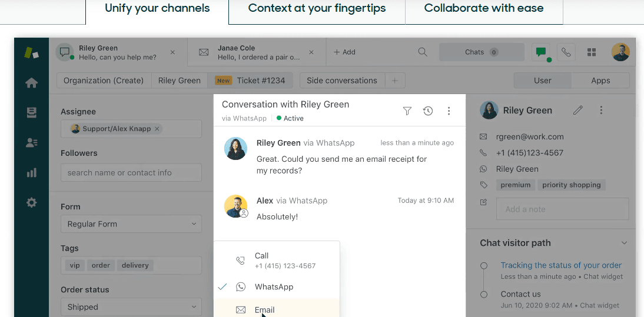The height and width of the screenshot is (317, 644).
Task: Click the envelope icon next to rgreen@work.com
Action: (483, 136)
